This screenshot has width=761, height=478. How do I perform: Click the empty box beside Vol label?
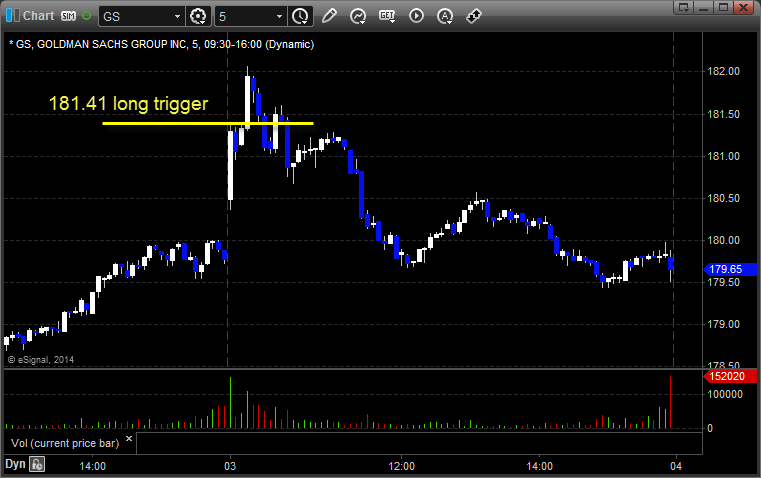click(419, 443)
